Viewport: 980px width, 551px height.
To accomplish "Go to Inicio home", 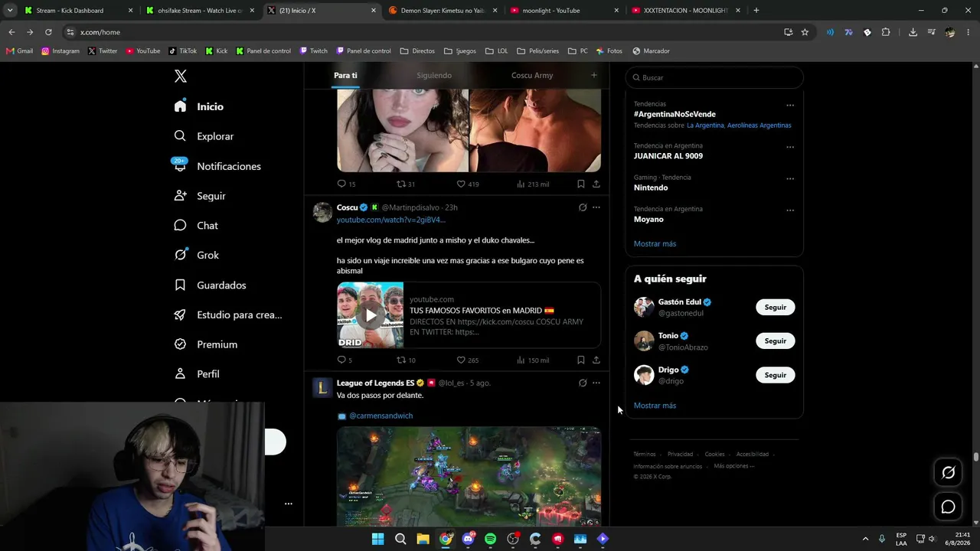I will point(199,106).
